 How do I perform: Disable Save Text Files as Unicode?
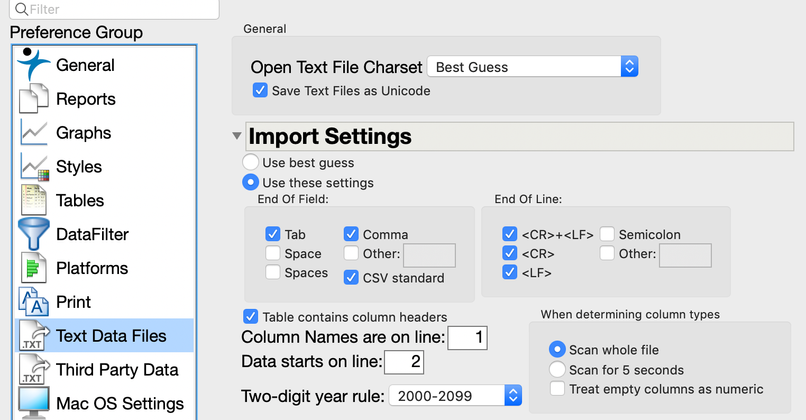tap(261, 91)
